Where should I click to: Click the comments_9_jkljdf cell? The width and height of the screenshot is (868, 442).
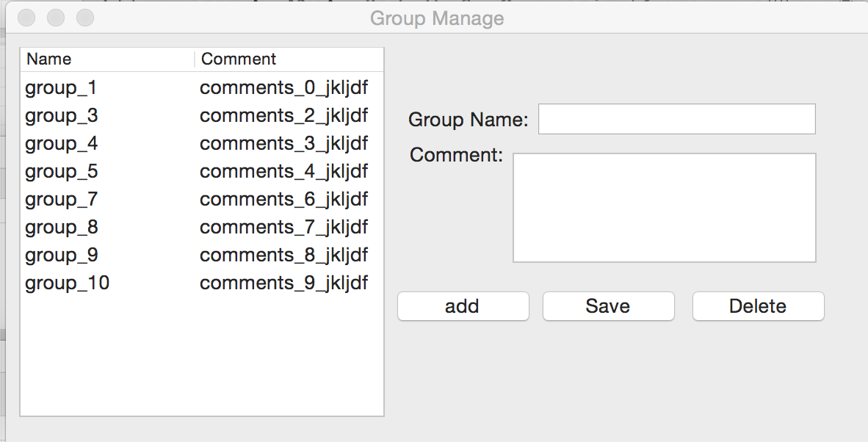(283, 283)
